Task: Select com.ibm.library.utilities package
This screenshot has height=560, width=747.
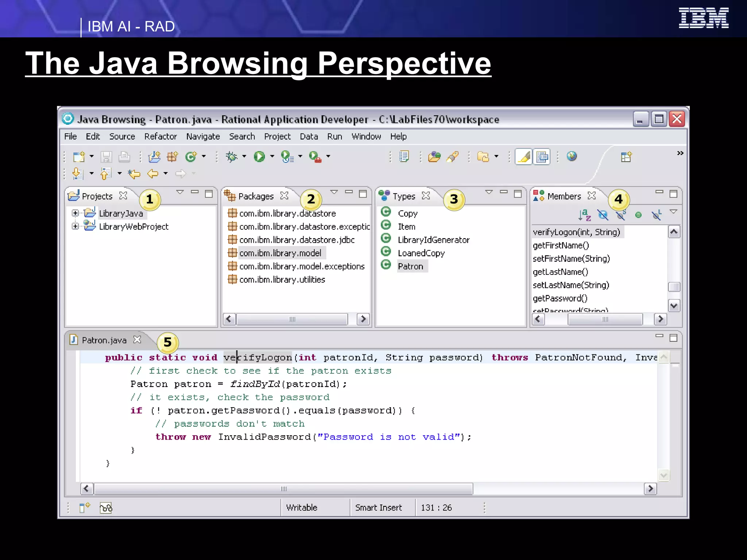Action: tap(282, 280)
